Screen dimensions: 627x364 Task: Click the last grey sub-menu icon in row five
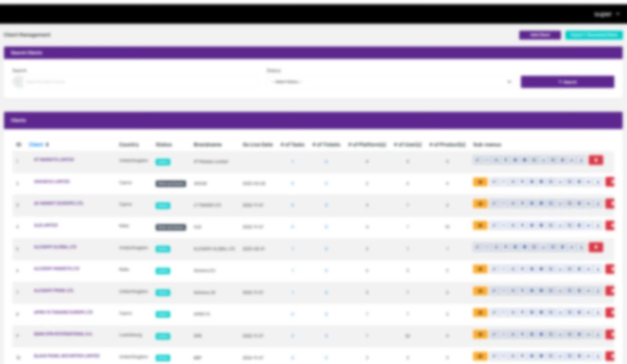(581, 247)
